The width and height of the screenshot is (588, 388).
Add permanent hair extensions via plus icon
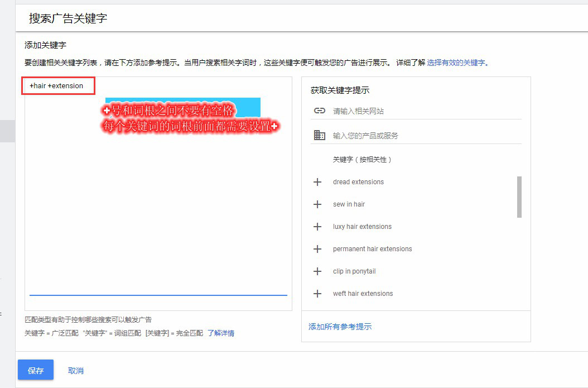pos(317,249)
